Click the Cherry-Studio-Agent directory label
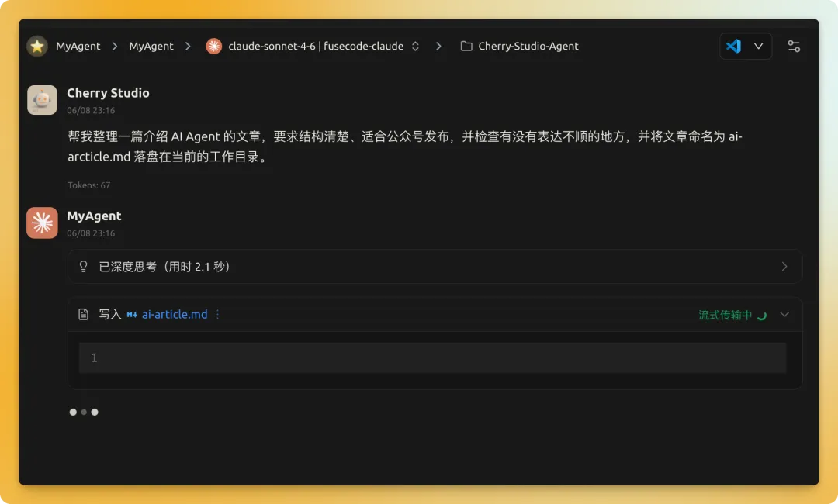This screenshot has width=838, height=504. (528, 47)
